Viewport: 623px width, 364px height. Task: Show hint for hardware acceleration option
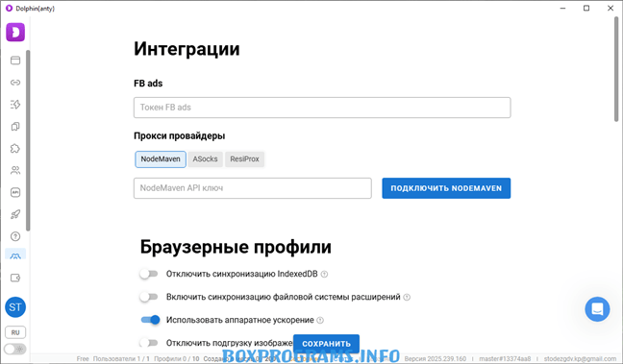320,321
